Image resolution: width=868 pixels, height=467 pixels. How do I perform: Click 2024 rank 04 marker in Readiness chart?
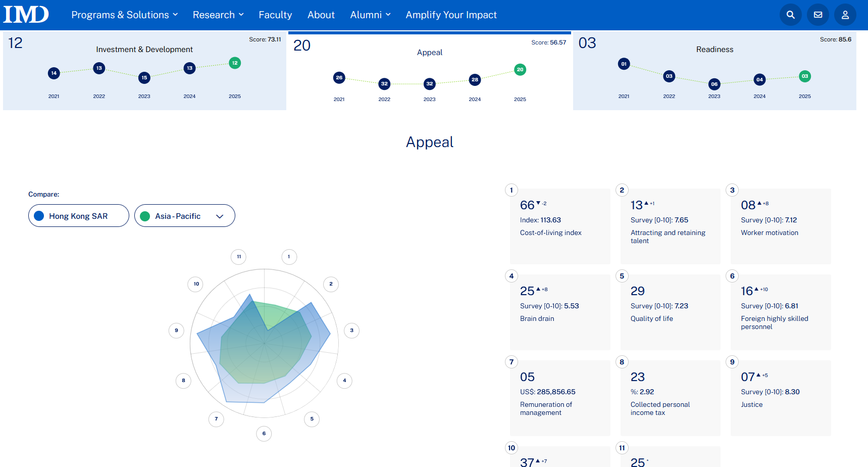point(760,80)
